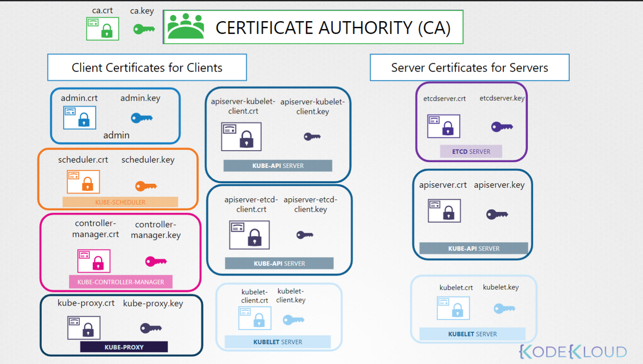The height and width of the screenshot is (364, 643).
Task: Click the orange scheduler.crt certificate icon
Action: [83, 182]
